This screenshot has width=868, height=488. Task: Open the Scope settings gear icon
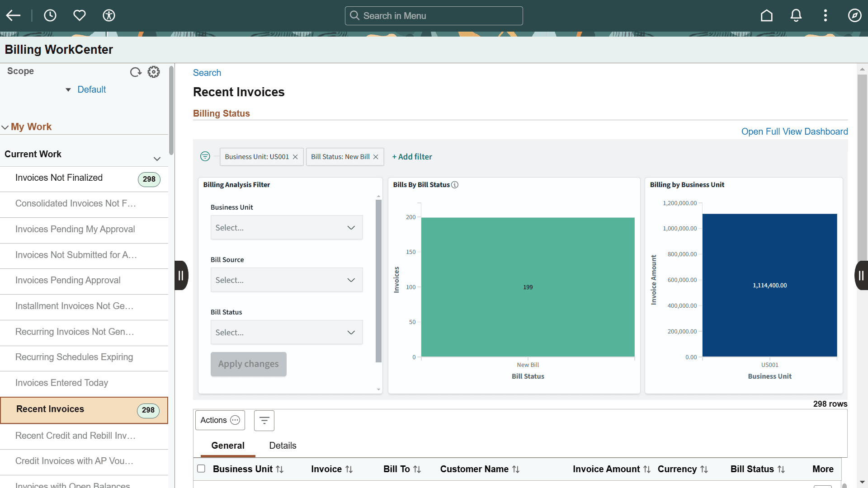coord(153,71)
